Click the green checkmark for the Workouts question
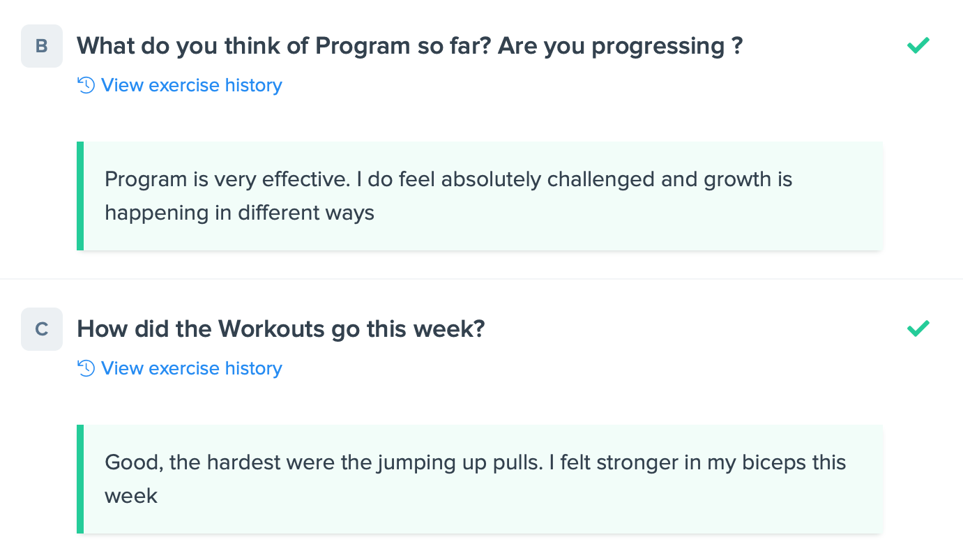Image resolution: width=963 pixels, height=560 pixels. pyautogui.click(x=918, y=328)
